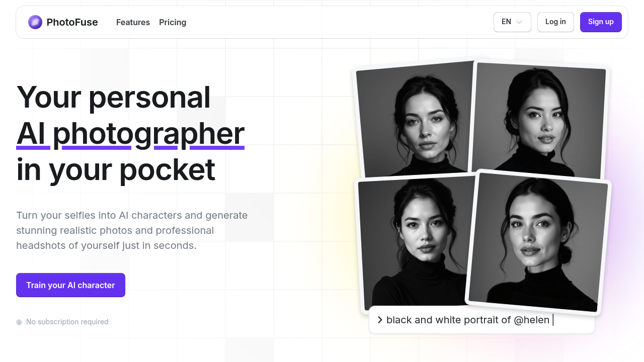644x362 pixels.
Task: Open the EN language dropdown
Action: [512, 22]
